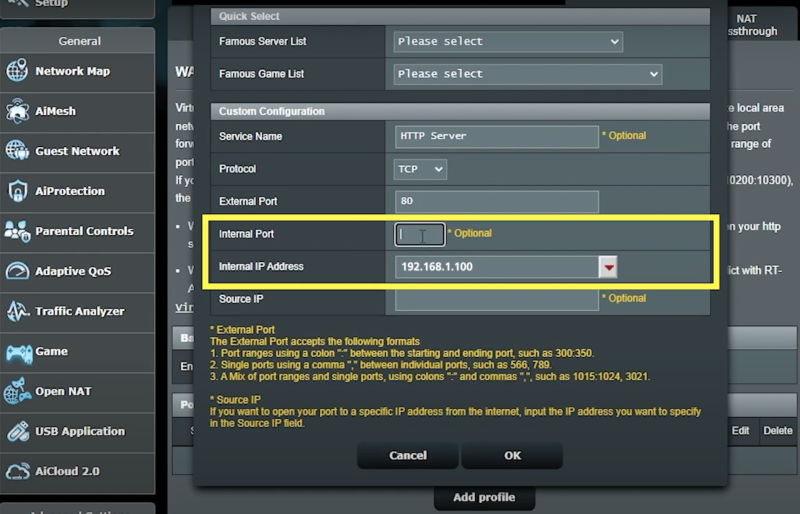Click the Service Name input field
Image resolution: width=800 pixels, height=514 pixels.
[496, 136]
